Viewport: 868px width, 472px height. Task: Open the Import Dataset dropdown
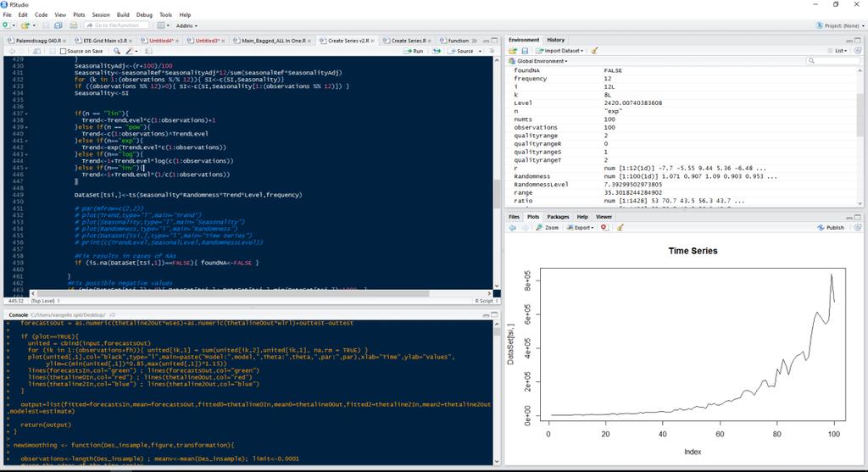coord(559,51)
